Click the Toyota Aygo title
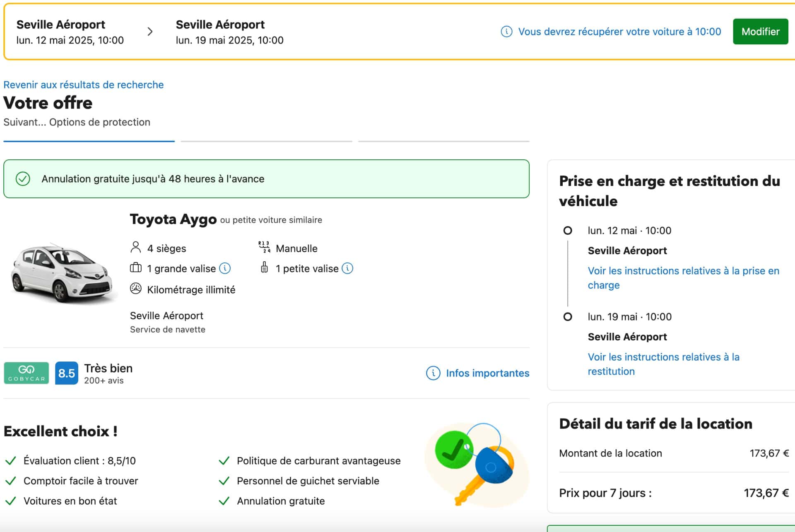Viewport: 795px width, 532px height. 173,219
